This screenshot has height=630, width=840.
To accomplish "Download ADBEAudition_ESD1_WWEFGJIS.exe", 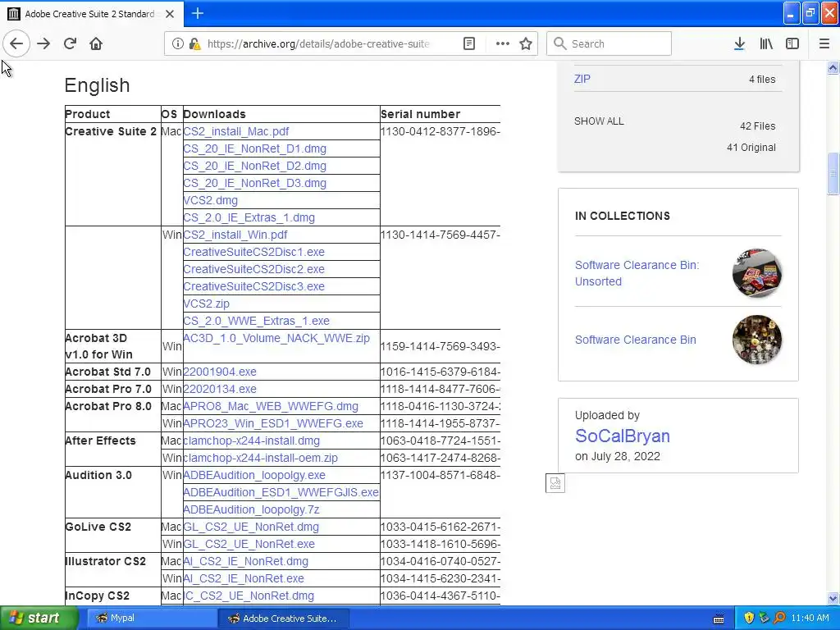I will [x=281, y=492].
